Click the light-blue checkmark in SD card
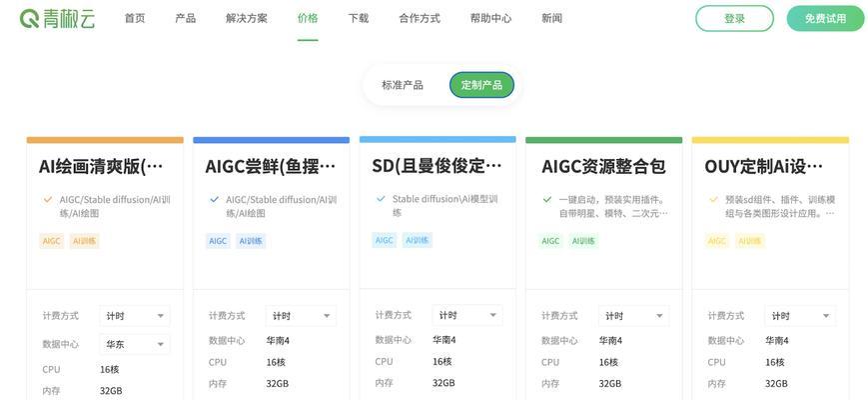The width and height of the screenshot is (868, 400). coord(381,199)
